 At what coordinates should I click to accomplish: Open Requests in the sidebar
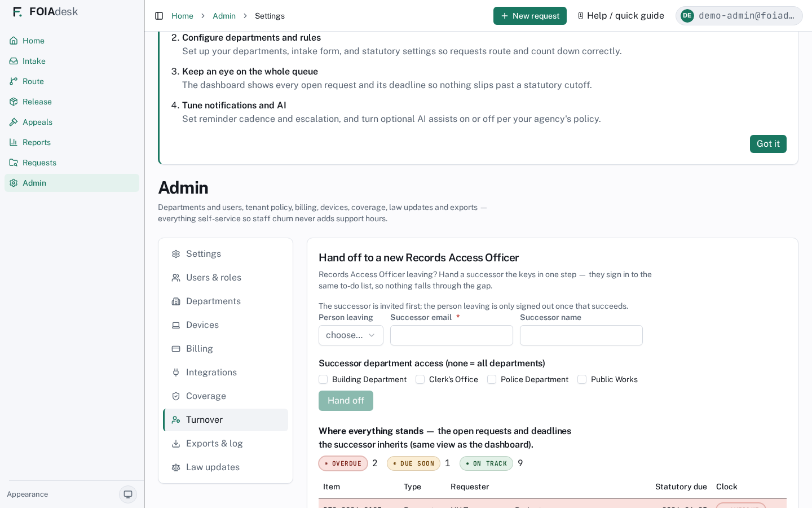click(x=72, y=163)
